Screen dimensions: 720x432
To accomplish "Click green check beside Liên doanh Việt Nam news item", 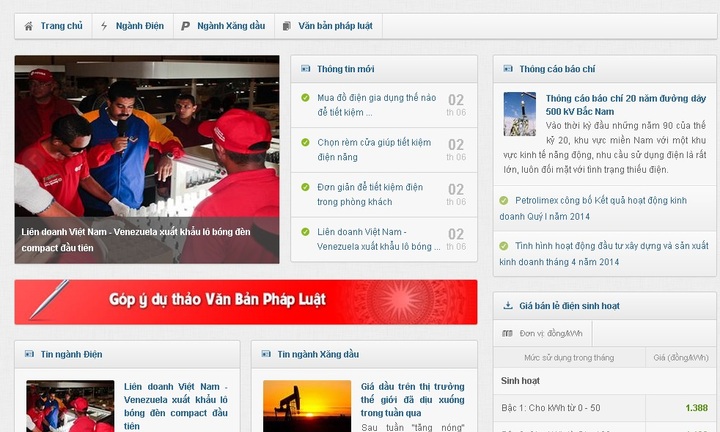I will (305, 232).
